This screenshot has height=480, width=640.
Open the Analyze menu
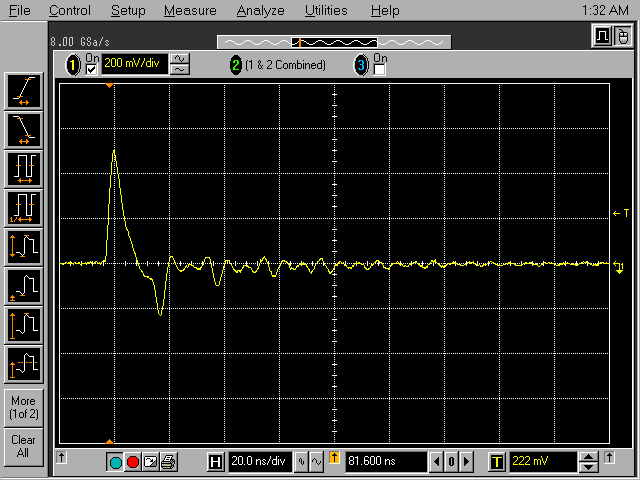(x=260, y=10)
